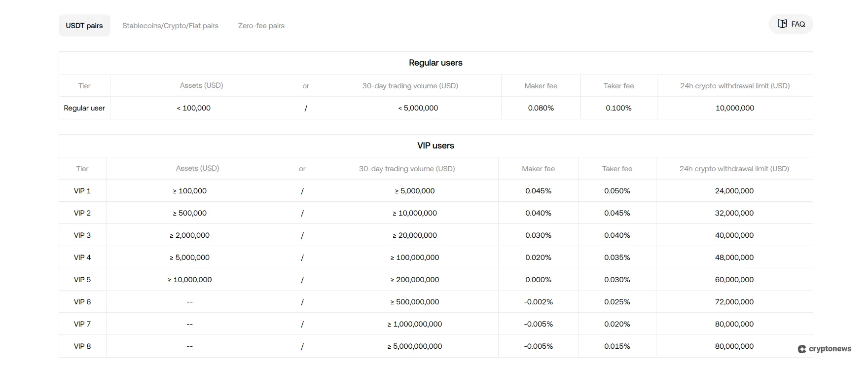Select the VIP 6 tier cell
Viewport: 868px width, 368px height.
click(82, 302)
